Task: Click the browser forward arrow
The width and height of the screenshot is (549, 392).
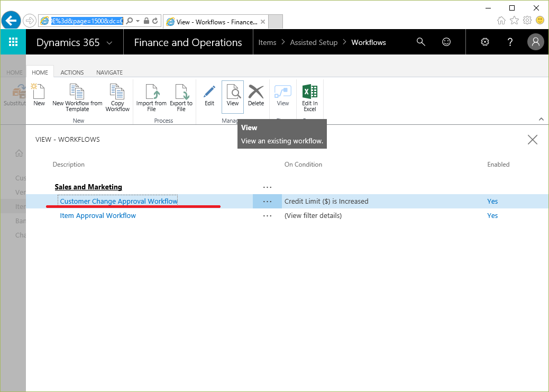Action: click(30, 21)
